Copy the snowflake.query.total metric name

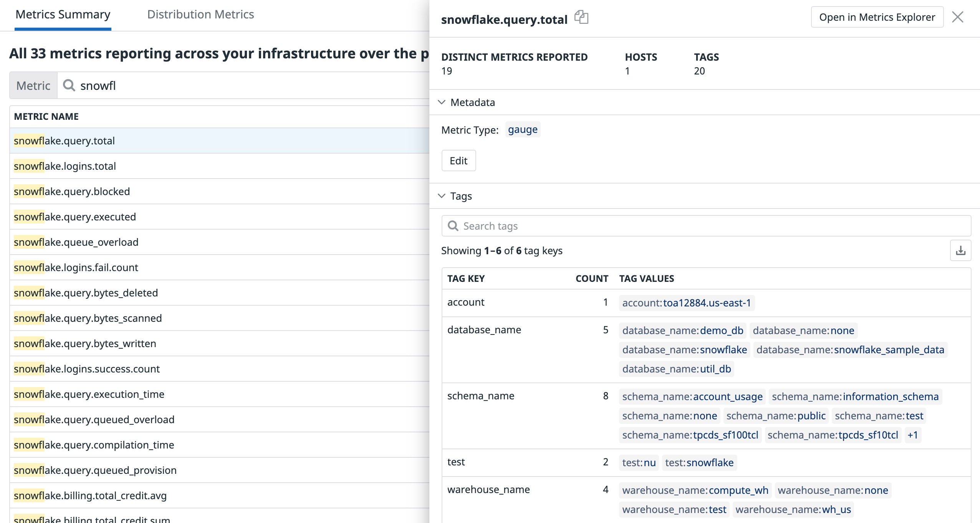click(x=581, y=17)
